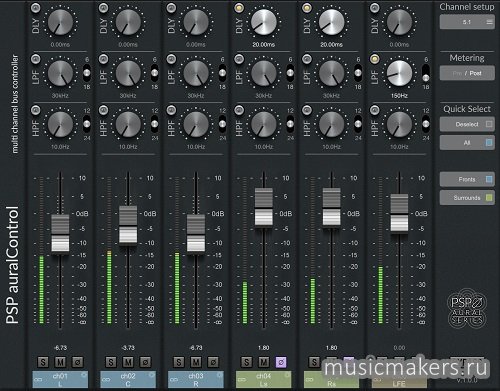Enable the DLY power button on ch03 R
Image resolution: width=500 pixels, height=391 pixels.
pos(171,8)
